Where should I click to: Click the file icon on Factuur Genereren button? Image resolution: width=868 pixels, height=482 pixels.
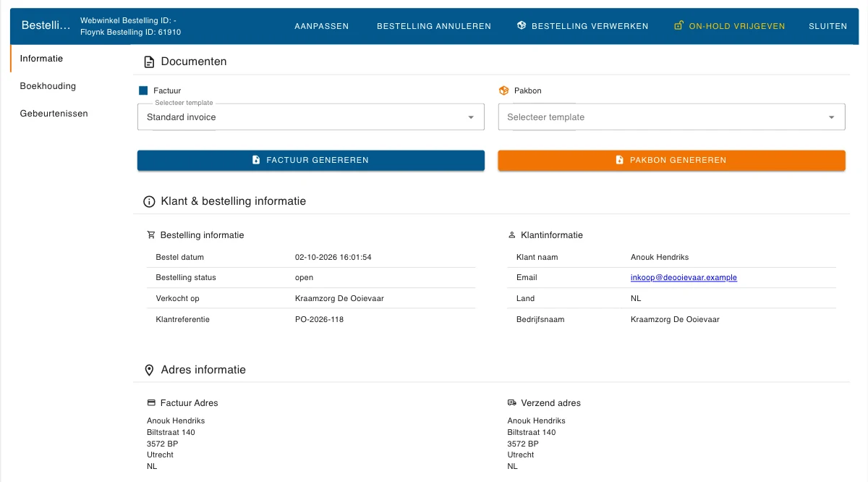[256, 160]
